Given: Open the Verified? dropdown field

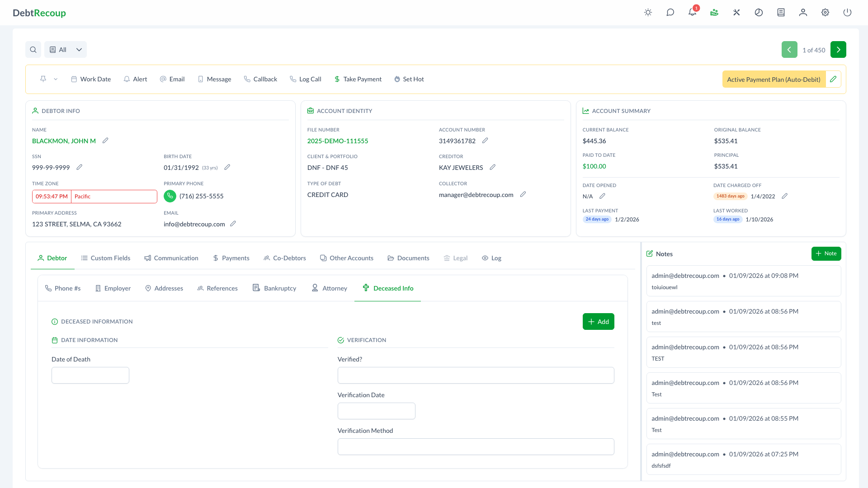Looking at the screenshot, I should pos(476,375).
